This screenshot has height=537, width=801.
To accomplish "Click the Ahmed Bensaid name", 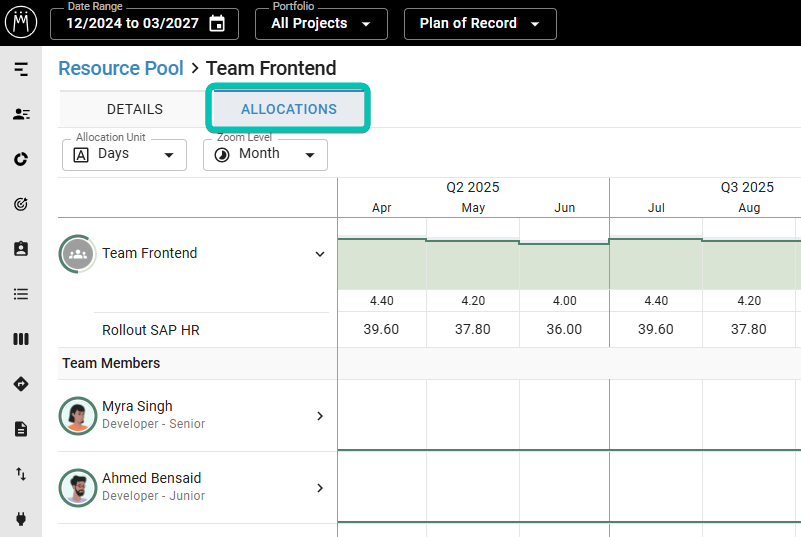I will point(152,478).
